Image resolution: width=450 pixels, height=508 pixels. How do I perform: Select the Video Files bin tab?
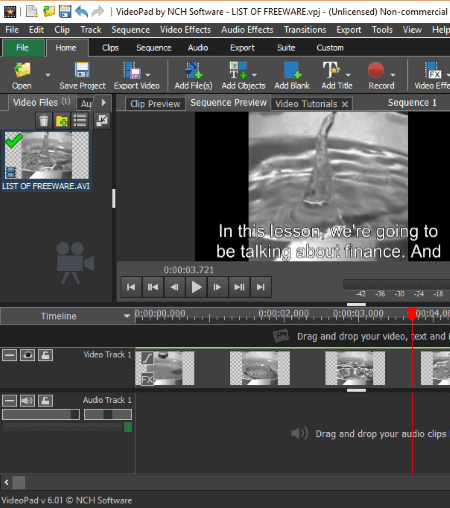pos(41,102)
